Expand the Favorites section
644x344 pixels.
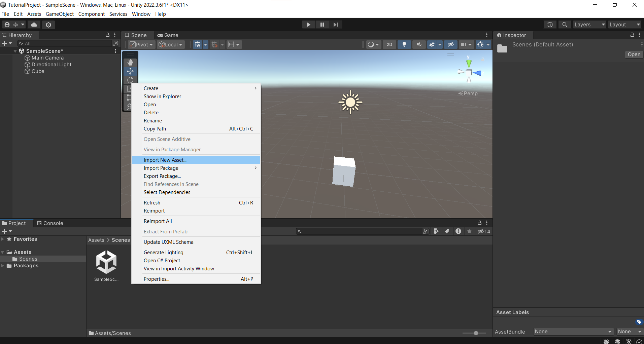coord(3,239)
